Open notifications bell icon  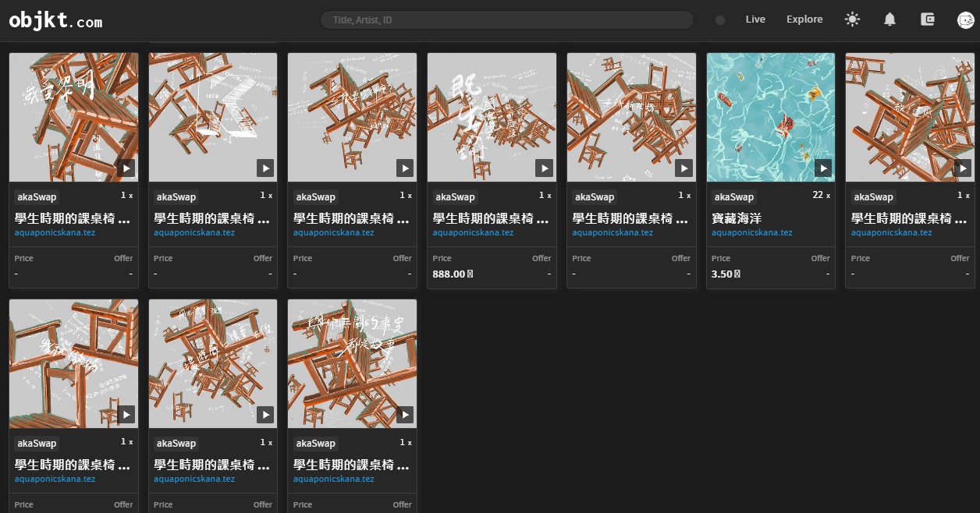889,19
